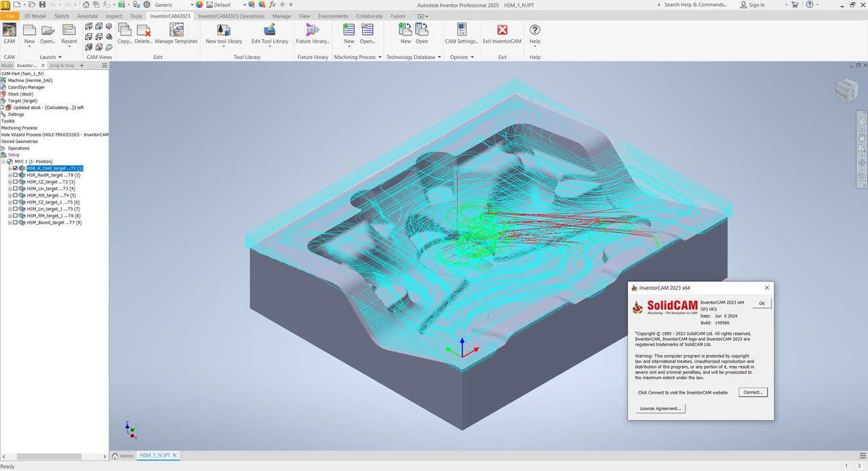This screenshot has width=868, height=471.
Task: Open the Launch panel dropdown arrow
Action: tap(59, 57)
